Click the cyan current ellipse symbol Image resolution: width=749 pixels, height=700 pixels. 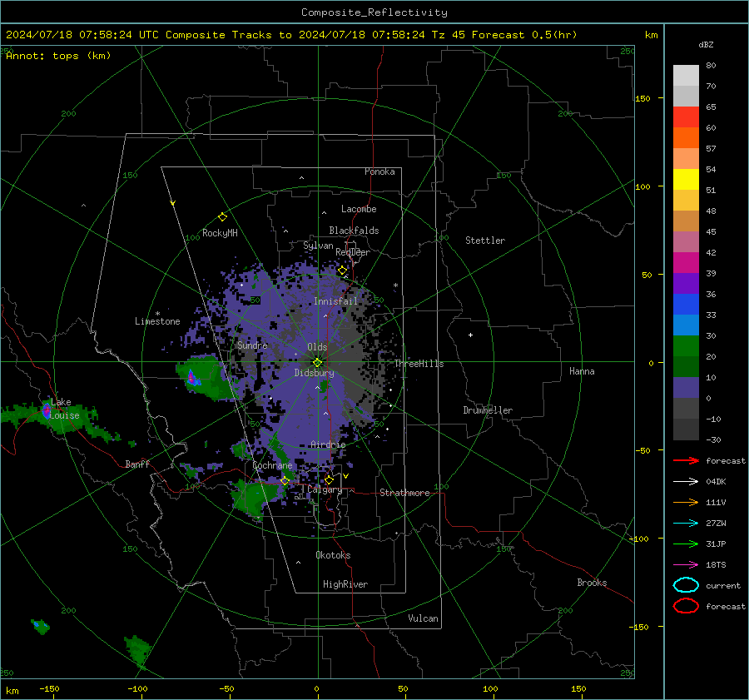686,585
